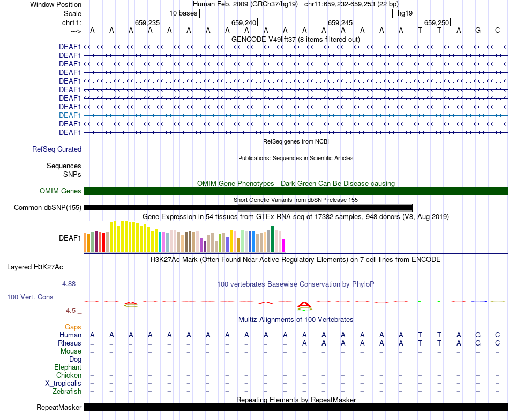Click the Human alignment row label
The height and width of the screenshot is (420, 509).
click(x=70, y=335)
